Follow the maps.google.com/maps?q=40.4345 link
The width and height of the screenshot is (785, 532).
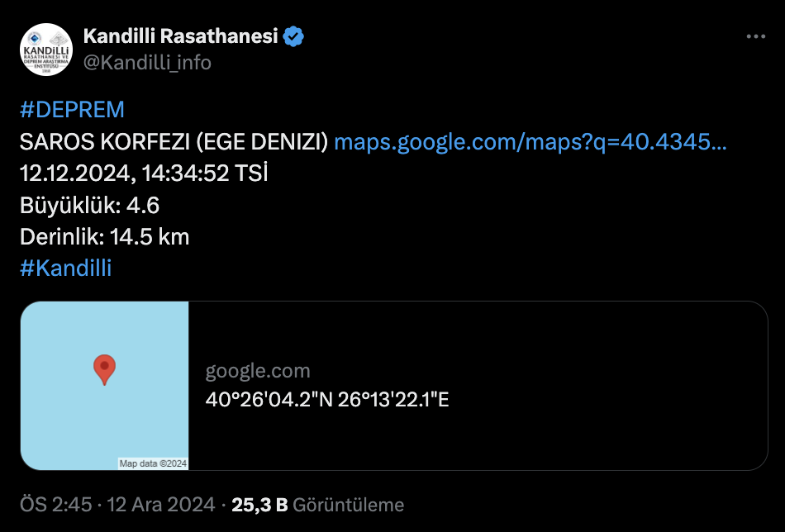click(530, 141)
